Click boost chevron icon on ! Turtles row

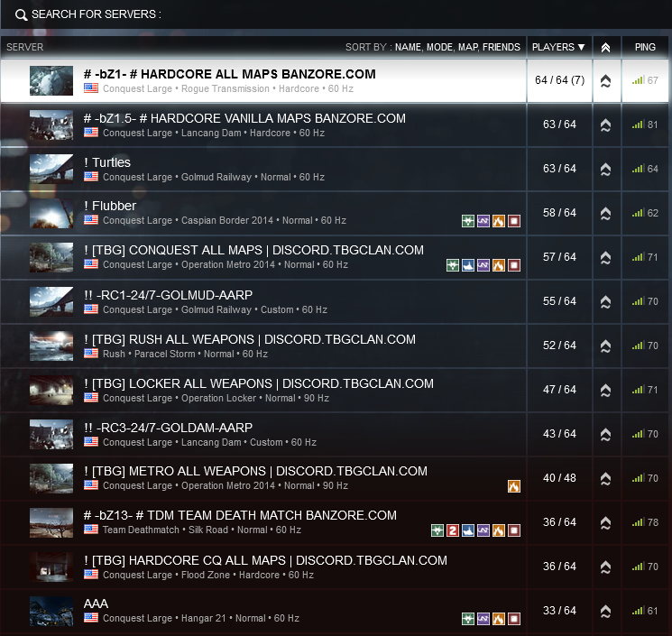click(605, 170)
